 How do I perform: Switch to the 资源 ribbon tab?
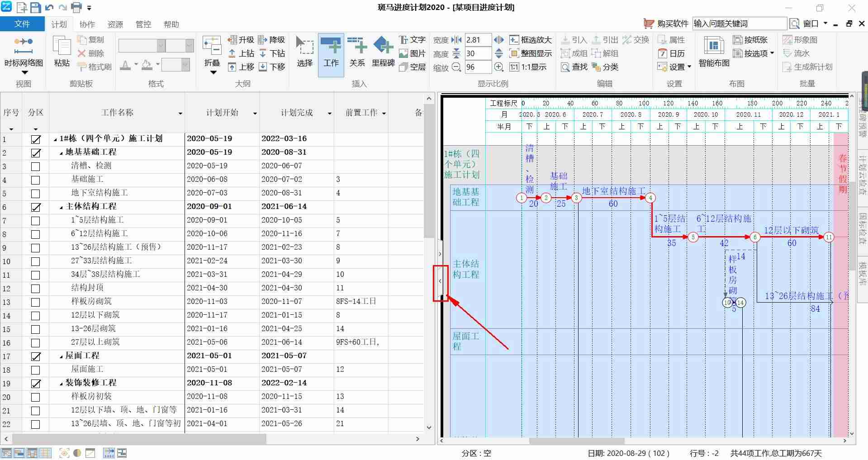(115, 24)
